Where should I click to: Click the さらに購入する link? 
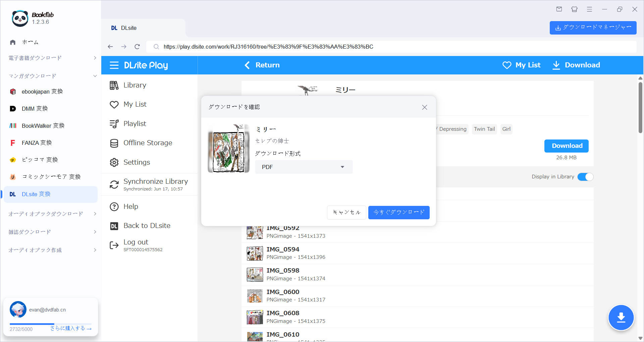[x=71, y=329]
